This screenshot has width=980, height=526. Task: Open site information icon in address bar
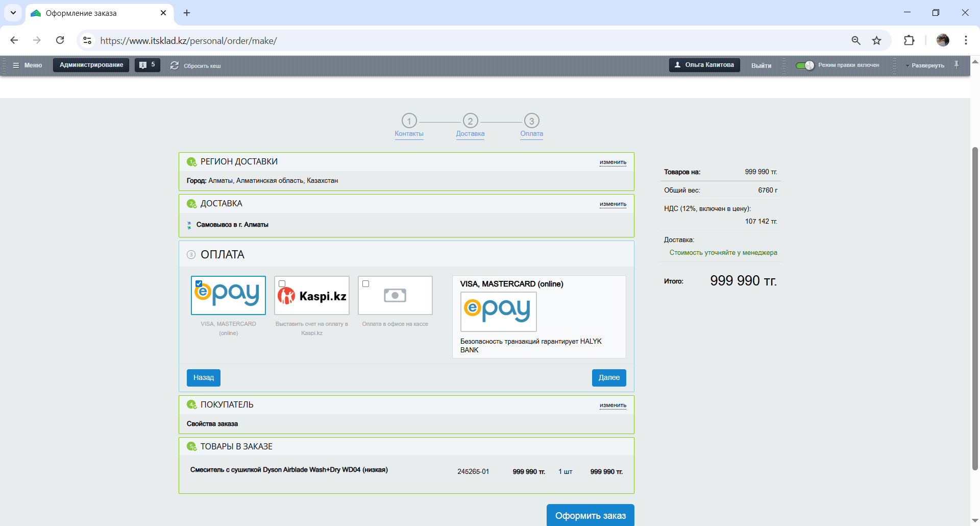tap(87, 40)
